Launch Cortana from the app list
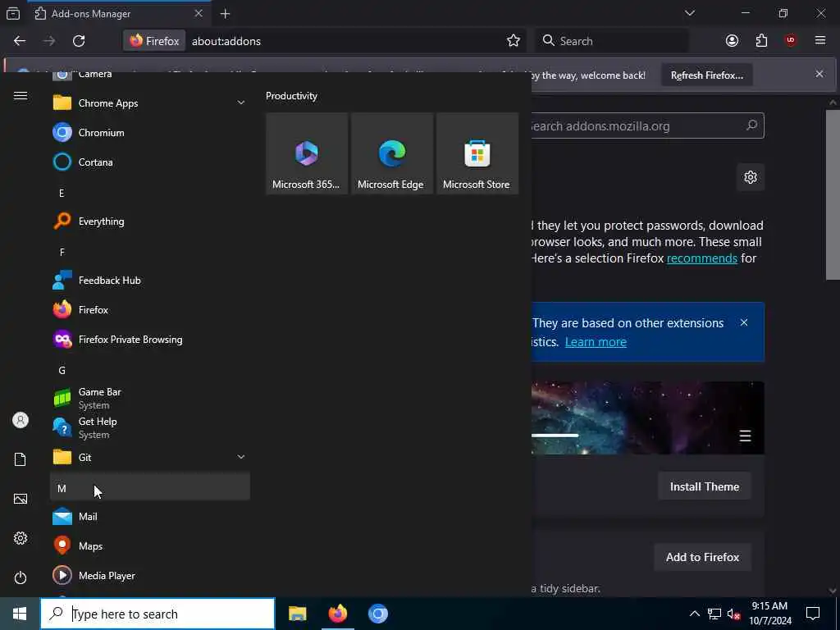Screen dimensions: 840x630 (x=150, y=162)
